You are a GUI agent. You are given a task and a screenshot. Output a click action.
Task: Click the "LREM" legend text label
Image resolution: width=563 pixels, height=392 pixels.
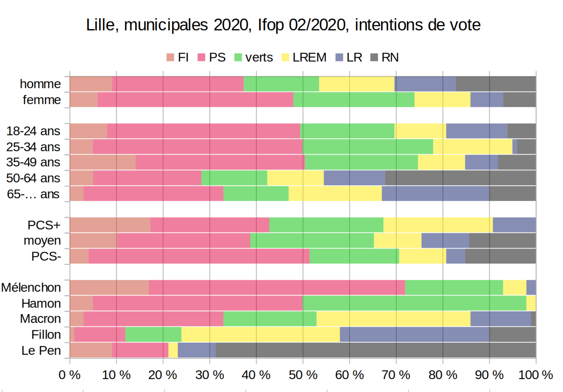(x=309, y=57)
